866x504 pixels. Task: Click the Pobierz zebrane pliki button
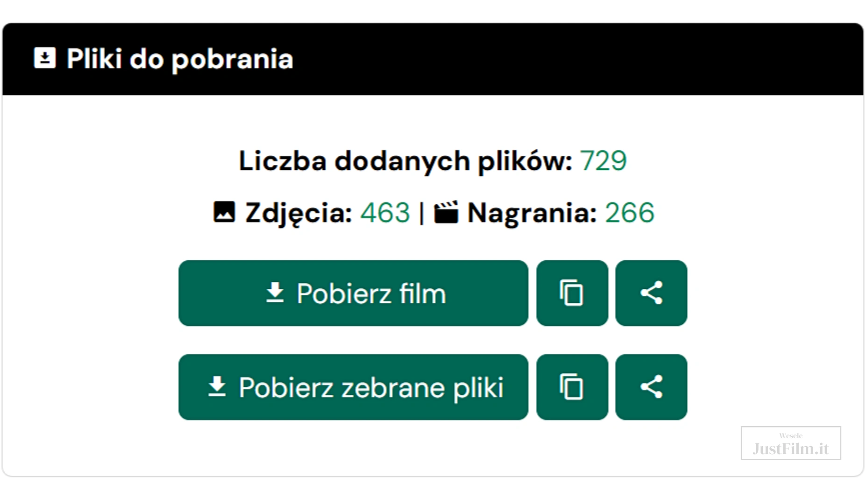point(353,387)
